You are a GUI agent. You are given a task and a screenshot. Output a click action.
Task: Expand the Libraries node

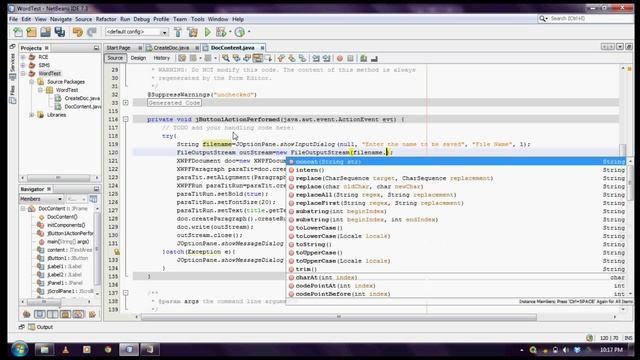click(32, 115)
